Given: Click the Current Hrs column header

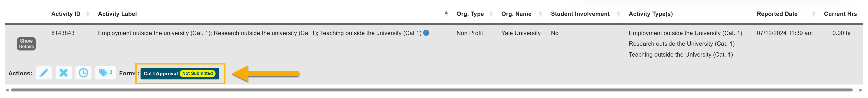Looking at the screenshot, I should 840,14.
